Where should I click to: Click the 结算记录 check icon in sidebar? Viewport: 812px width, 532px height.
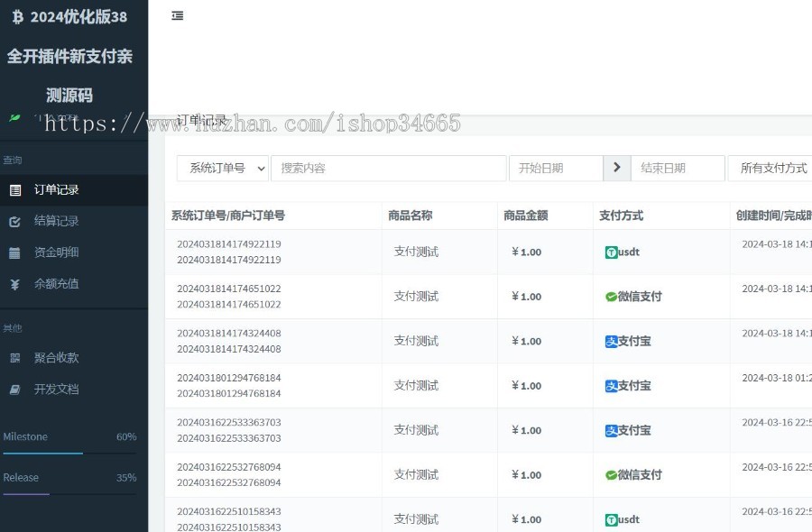tap(15, 222)
